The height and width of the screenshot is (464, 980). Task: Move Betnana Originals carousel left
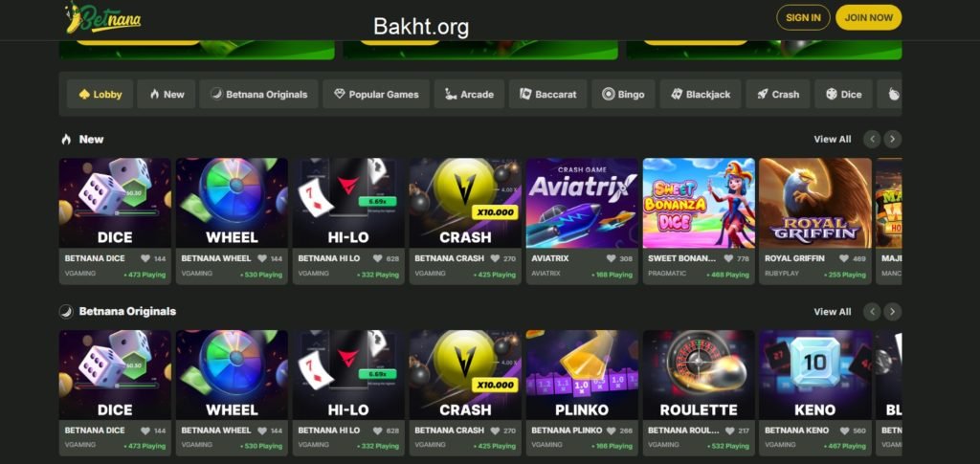pyautogui.click(x=872, y=312)
